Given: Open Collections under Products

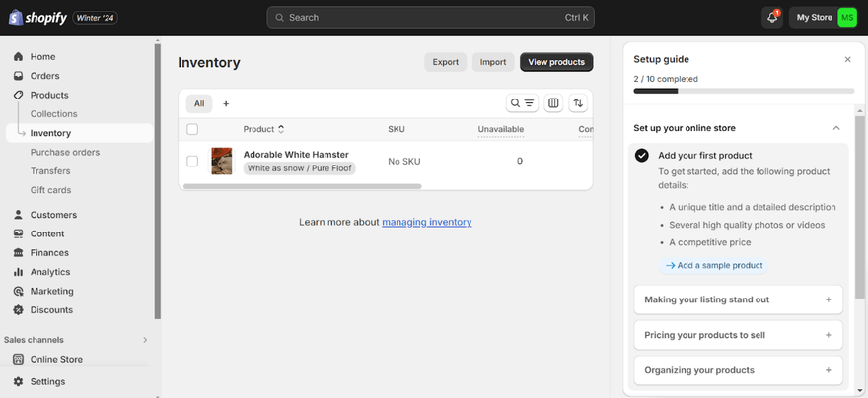Looking at the screenshot, I should coord(53,114).
